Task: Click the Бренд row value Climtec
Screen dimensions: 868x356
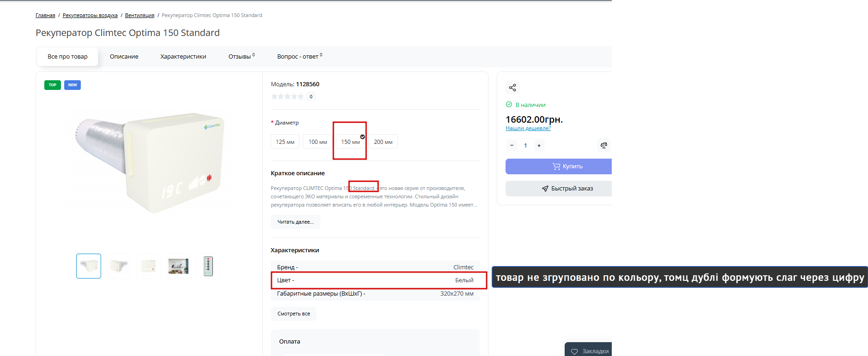Action: (463, 267)
